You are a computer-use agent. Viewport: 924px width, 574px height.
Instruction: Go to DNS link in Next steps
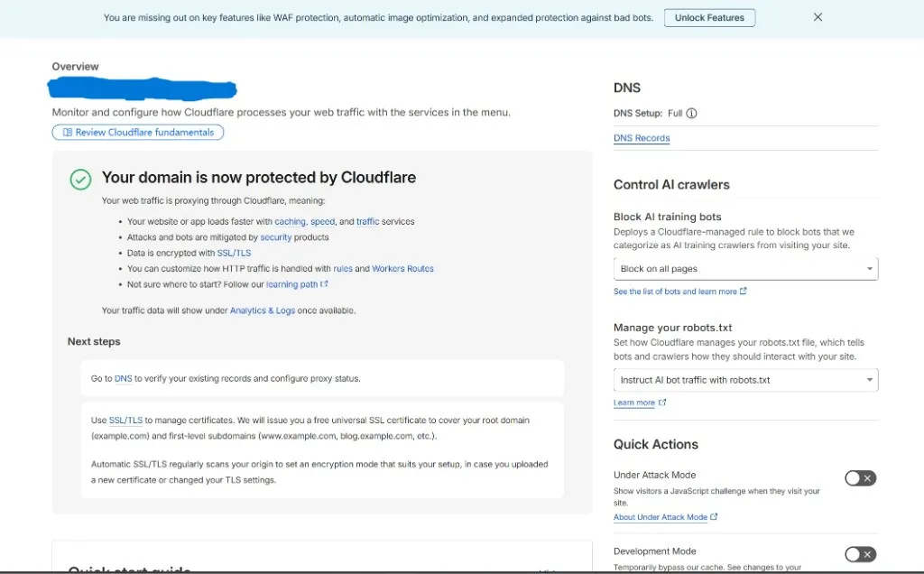click(x=123, y=378)
